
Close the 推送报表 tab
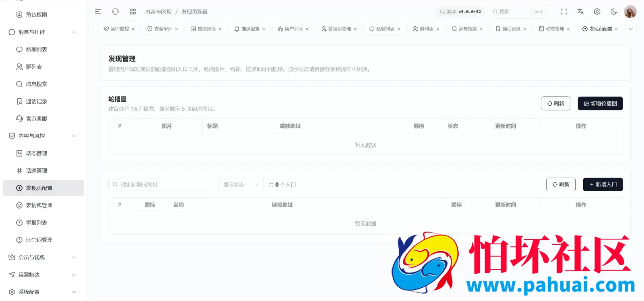pos(220,29)
